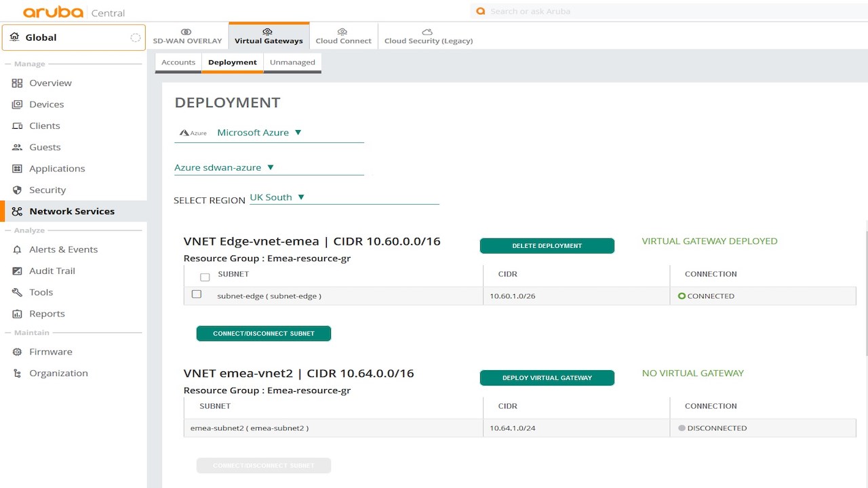This screenshot has width=868, height=488.
Task: Click the search magnifier icon
Action: 481,11
